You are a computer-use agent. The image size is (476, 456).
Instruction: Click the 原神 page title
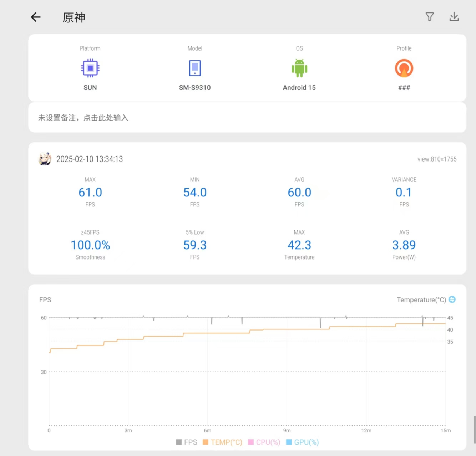[x=74, y=17]
